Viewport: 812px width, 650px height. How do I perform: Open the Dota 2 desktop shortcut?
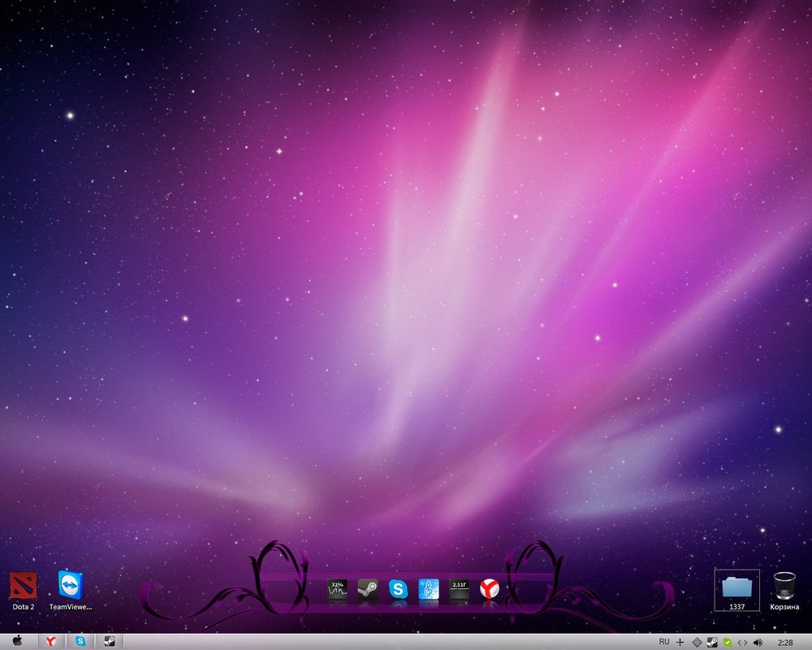(23, 587)
